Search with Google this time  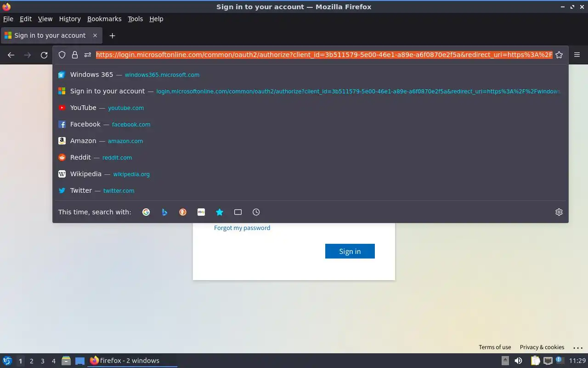point(146,212)
